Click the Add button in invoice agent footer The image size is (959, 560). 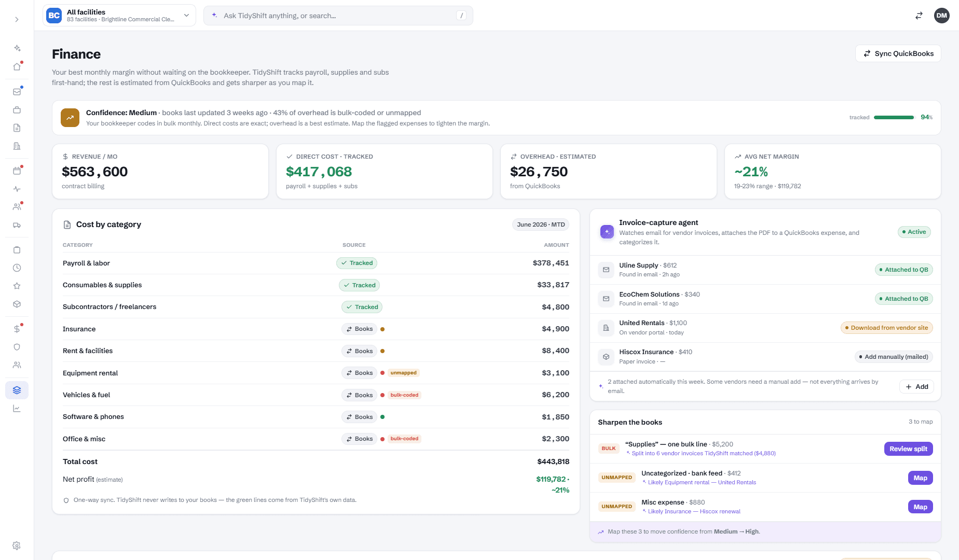916,386
